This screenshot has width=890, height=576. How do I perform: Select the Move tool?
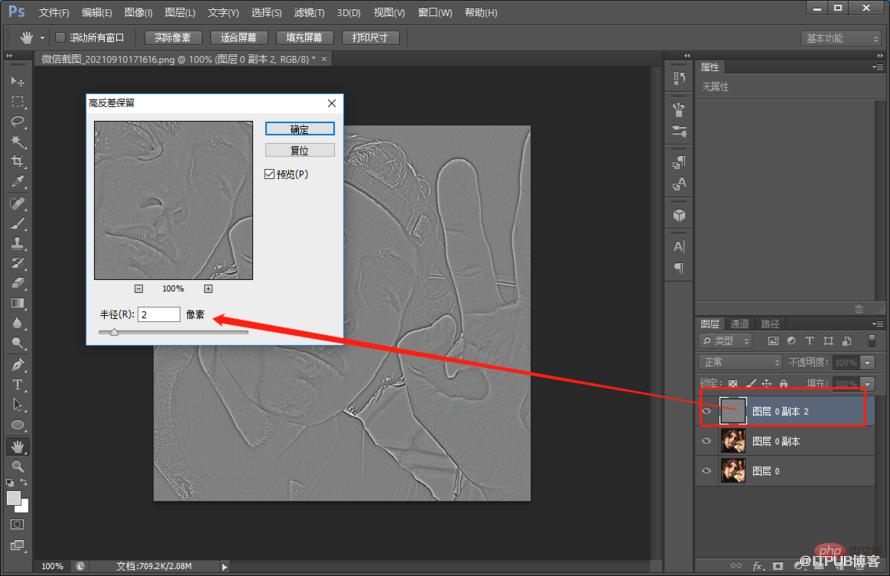click(x=18, y=82)
